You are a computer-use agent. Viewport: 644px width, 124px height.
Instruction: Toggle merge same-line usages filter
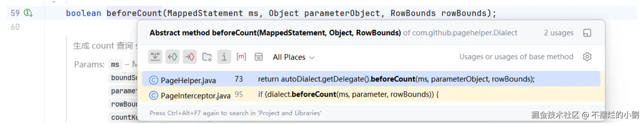pyautogui.click(x=155, y=57)
